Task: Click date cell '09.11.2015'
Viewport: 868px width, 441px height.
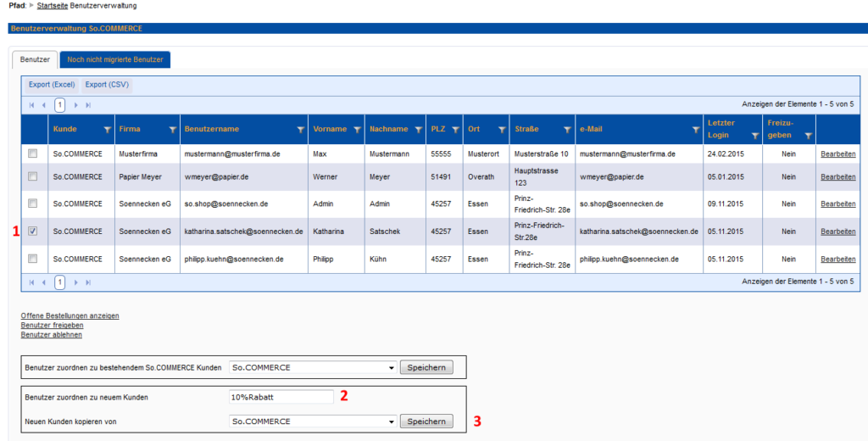Action: click(726, 204)
